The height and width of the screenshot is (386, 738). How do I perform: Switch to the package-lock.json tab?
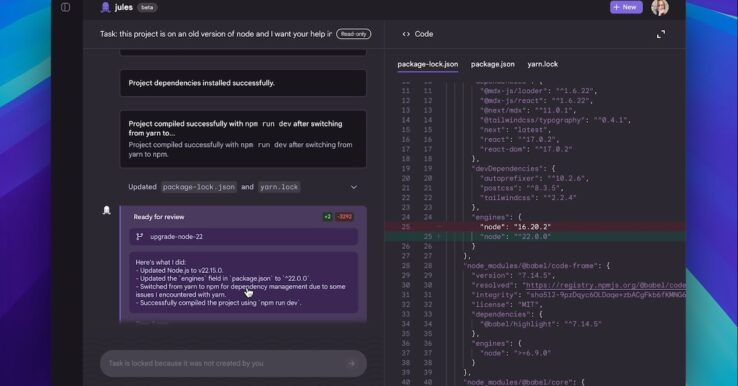tap(427, 64)
